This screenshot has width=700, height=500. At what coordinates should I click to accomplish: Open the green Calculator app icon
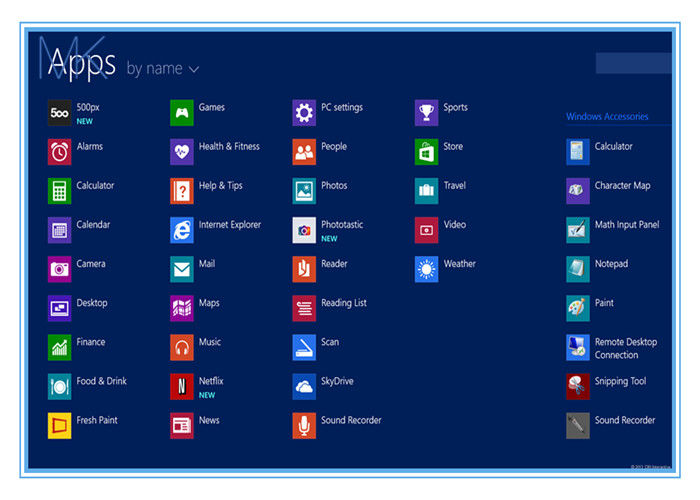[x=59, y=191]
